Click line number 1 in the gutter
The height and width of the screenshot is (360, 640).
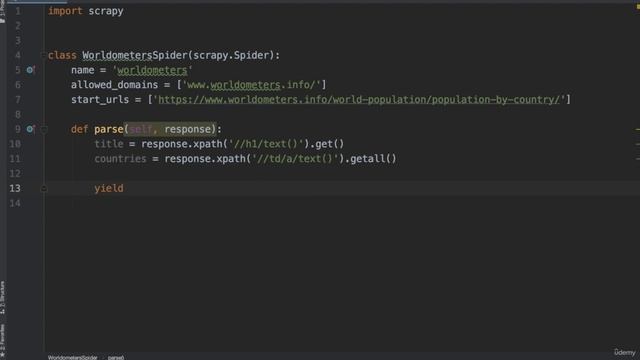[18, 11]
